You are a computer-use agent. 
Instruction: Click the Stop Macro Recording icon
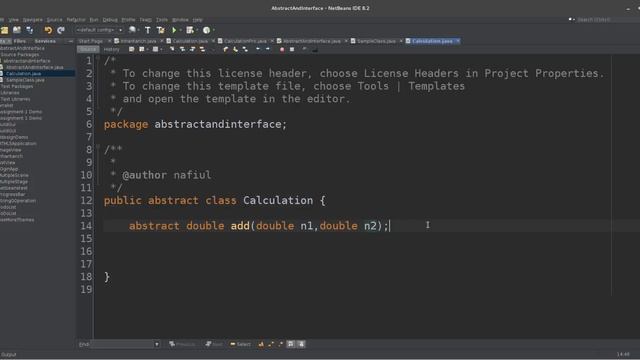coord(292,49)
